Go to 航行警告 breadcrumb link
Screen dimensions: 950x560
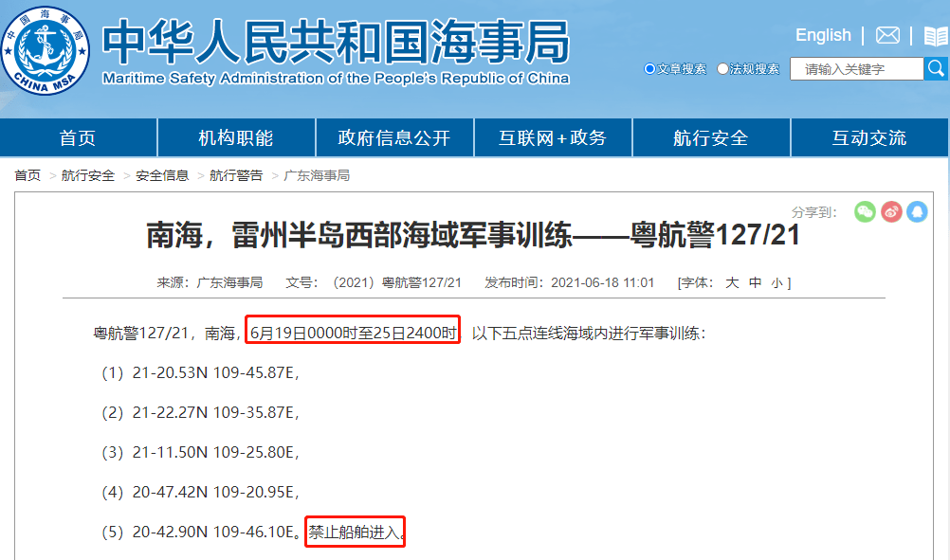coord(236,175)
